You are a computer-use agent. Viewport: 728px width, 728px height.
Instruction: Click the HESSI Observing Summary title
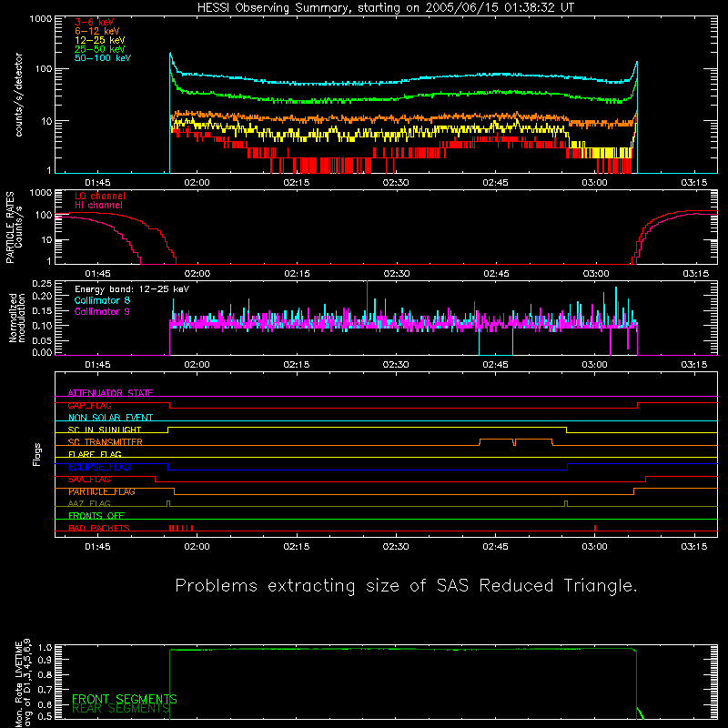coord(385,8)
